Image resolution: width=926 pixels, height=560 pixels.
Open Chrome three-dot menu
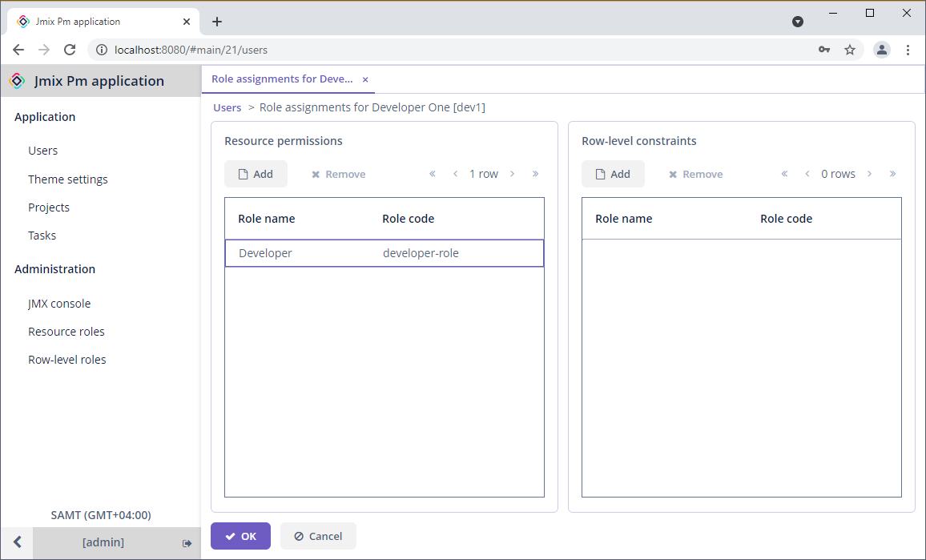[x=908, y=50]
